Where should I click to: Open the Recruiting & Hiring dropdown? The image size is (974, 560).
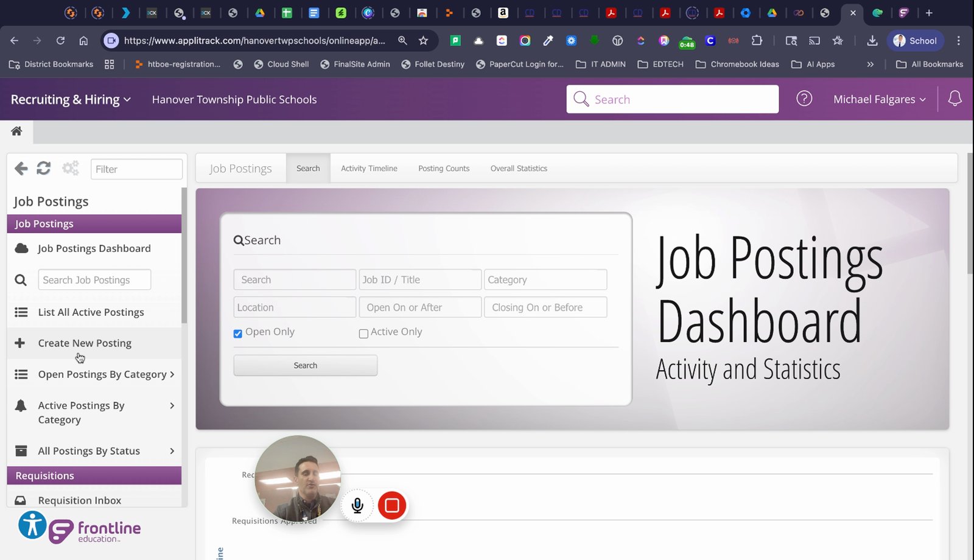point(71,99)
